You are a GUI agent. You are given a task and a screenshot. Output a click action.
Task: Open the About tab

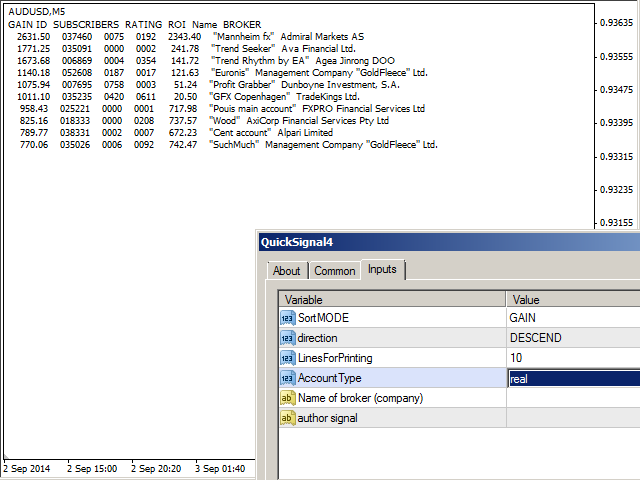(287, 271)
